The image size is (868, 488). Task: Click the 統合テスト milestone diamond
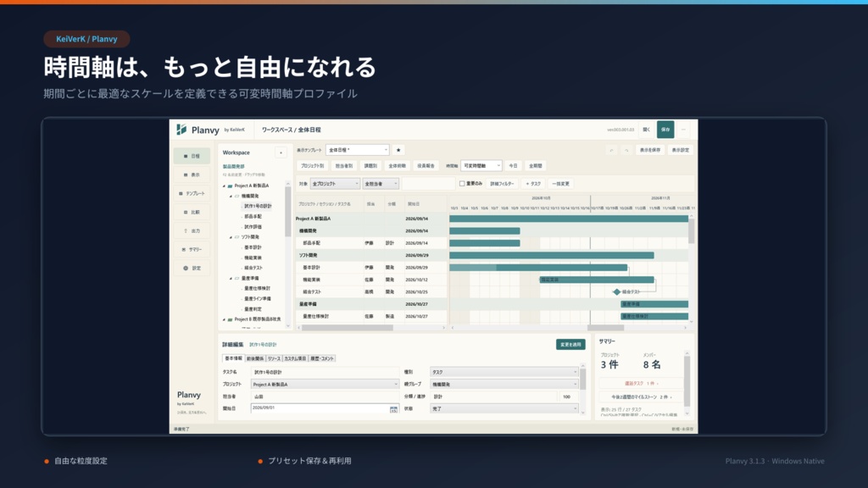pos(617,291)
